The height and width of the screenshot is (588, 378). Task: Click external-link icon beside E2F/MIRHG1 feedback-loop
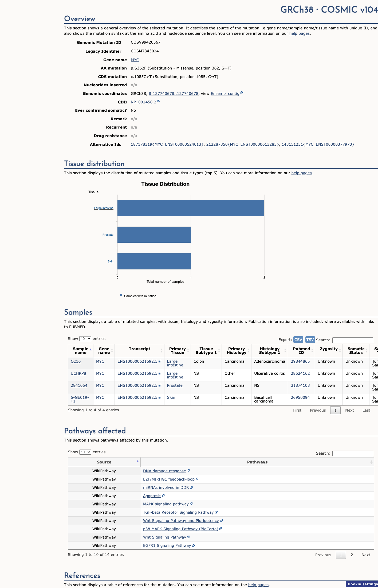197,479
